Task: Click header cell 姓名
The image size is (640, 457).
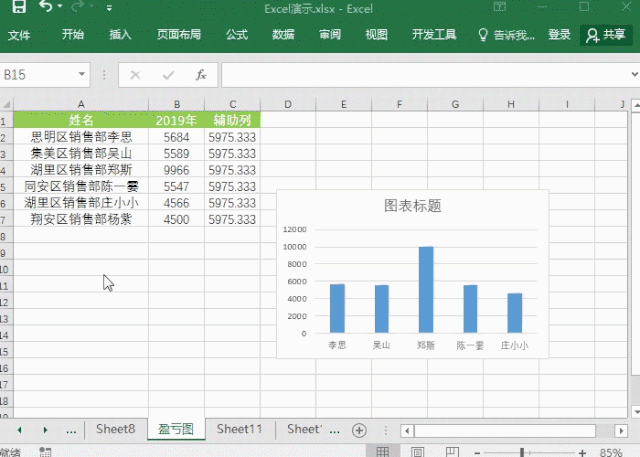Action: point(81,120)
